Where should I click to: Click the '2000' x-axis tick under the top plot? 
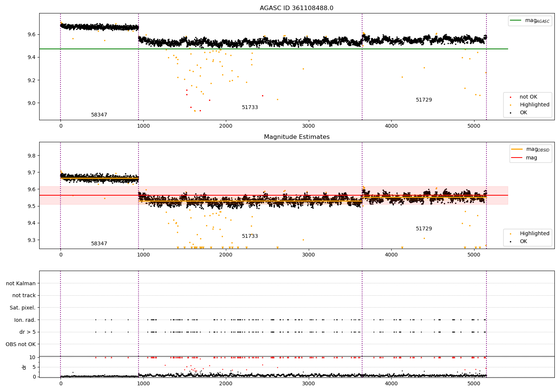click(226, 126)
